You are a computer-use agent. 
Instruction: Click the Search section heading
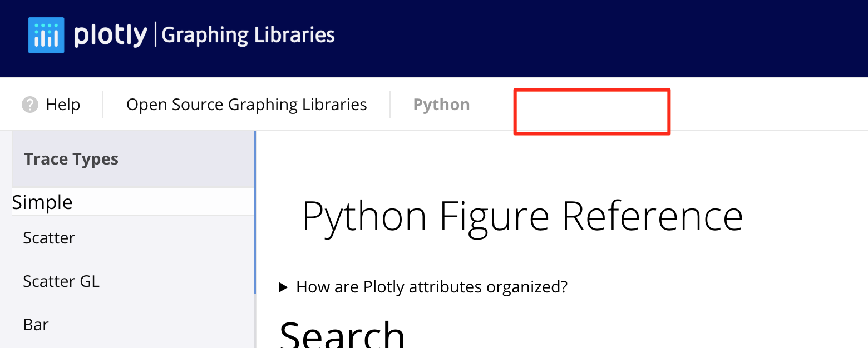point(341,335)
